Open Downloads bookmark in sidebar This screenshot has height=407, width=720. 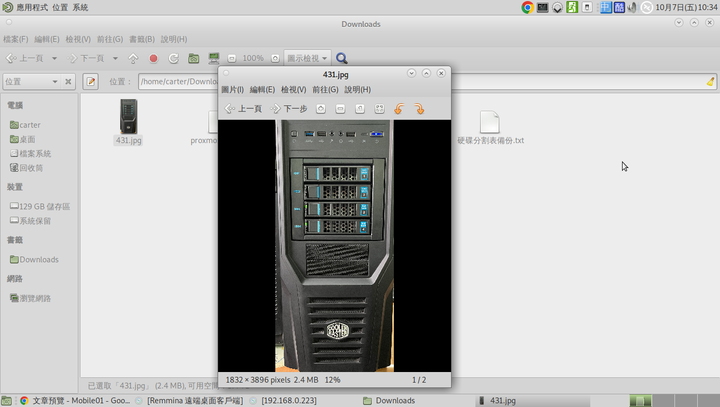point(34,260)
